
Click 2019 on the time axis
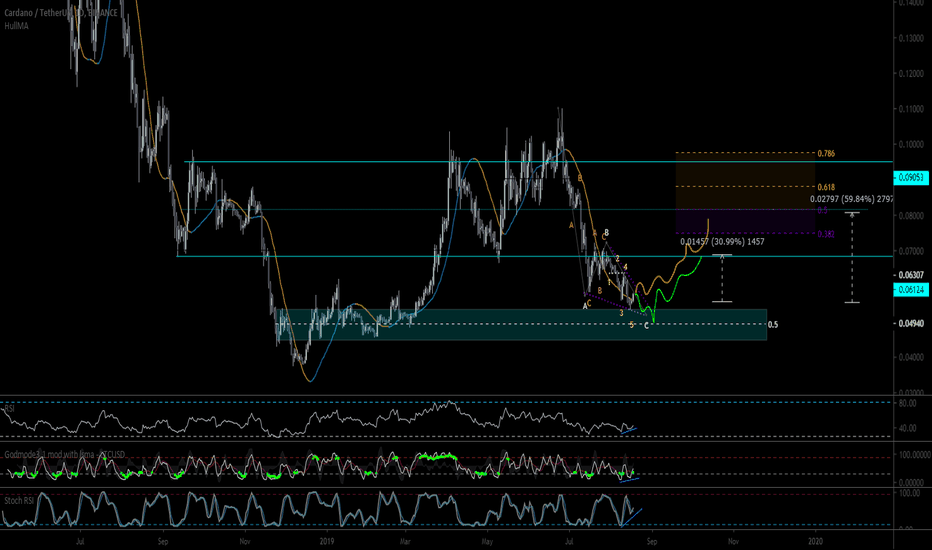point(327,542)
